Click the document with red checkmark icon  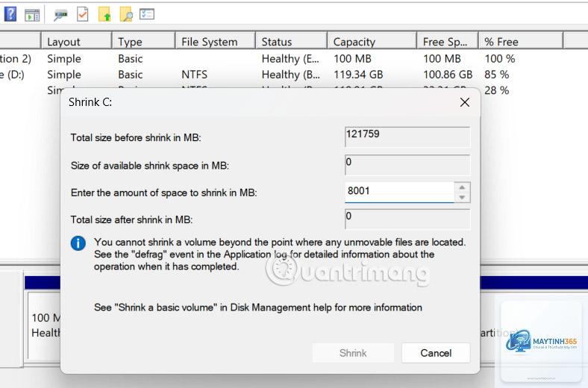coord(83,14)
